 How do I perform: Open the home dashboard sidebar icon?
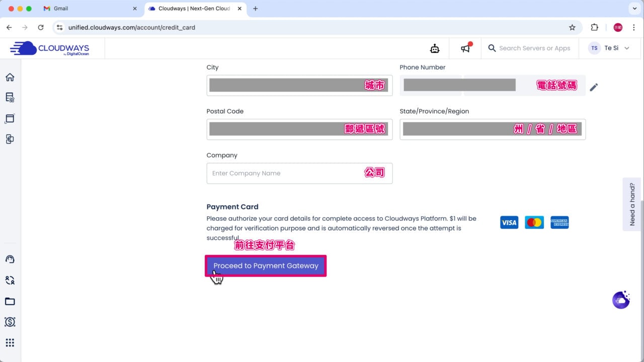click(10, 77)
